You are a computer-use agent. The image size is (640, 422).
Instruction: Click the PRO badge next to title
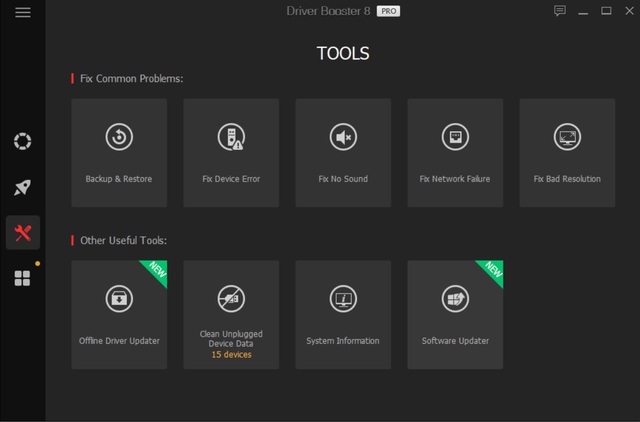click(x=389, y=11)
